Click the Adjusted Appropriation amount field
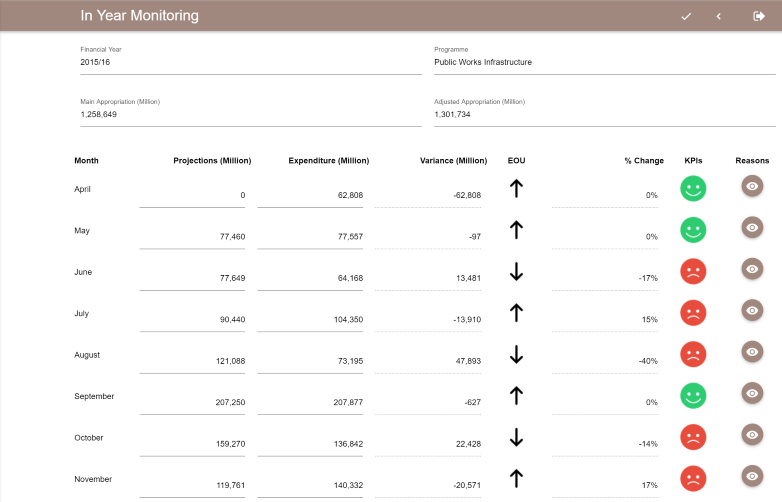This screenshot has height=502, width=782. (604, 114)
